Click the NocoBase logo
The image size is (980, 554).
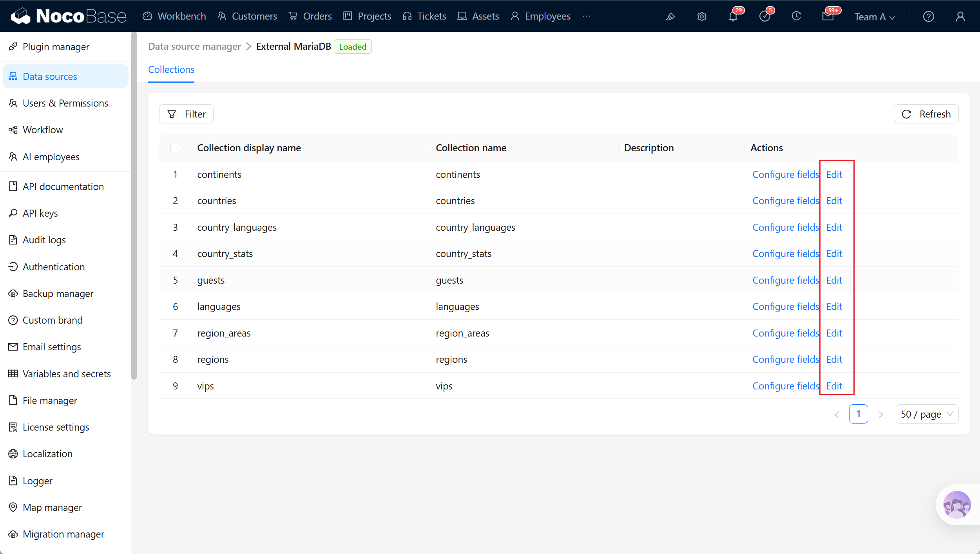tap(69, 16)
